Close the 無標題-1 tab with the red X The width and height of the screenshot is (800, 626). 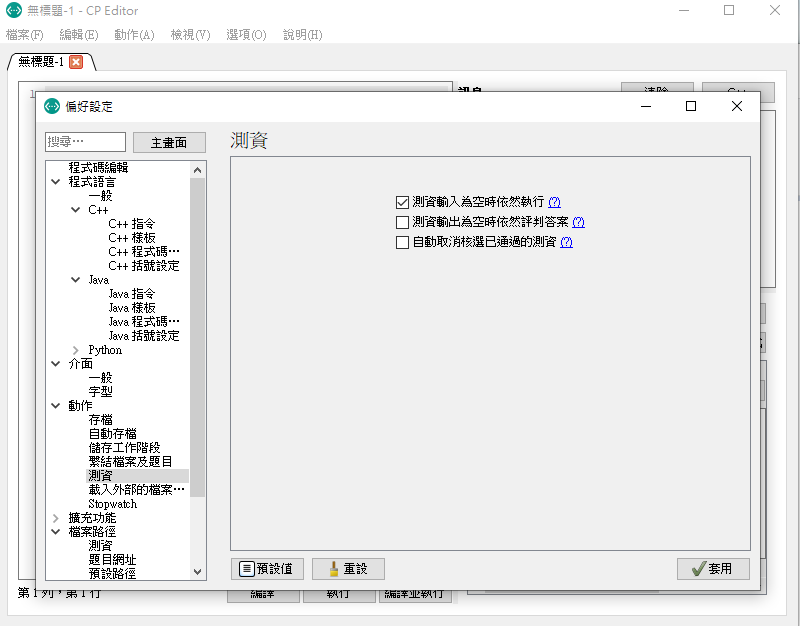tap(76, 61)
